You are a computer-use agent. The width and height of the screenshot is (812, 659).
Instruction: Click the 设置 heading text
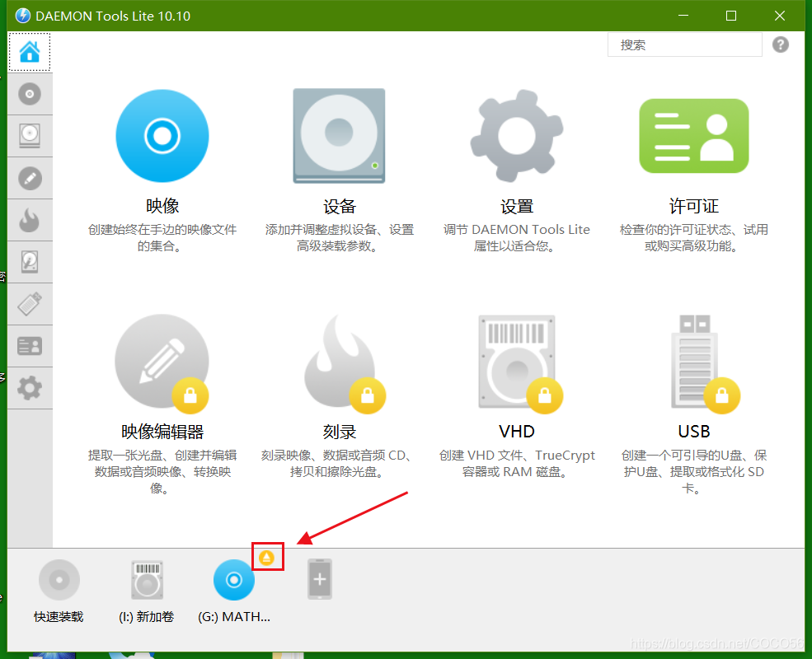pyautogui.click(x=516, y=207)
